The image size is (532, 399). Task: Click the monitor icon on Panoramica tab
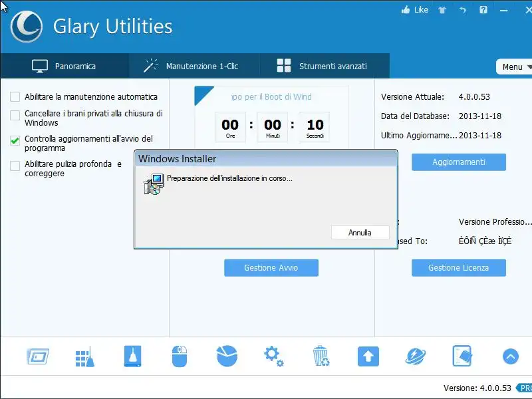pos(40,66)
